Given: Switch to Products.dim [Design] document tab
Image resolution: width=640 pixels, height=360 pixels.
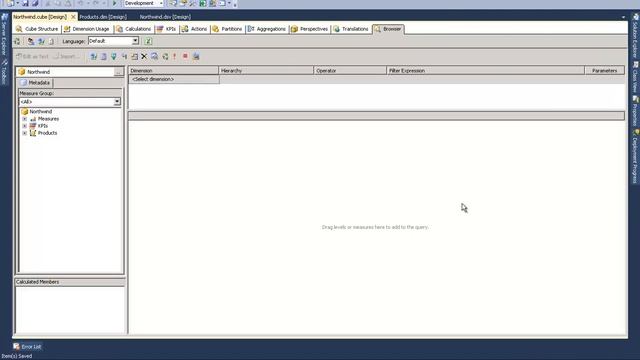Looking at the screenshot, I should pos(103,17).
